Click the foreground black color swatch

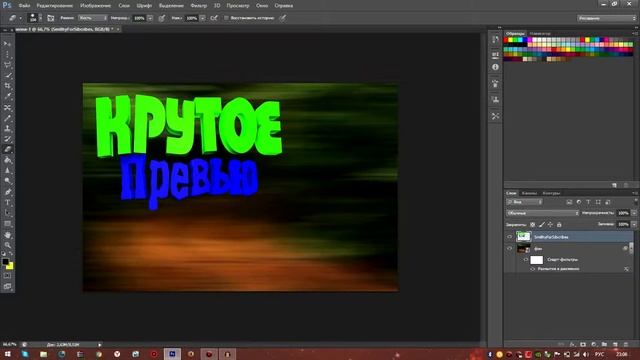[x=5, y=262]
